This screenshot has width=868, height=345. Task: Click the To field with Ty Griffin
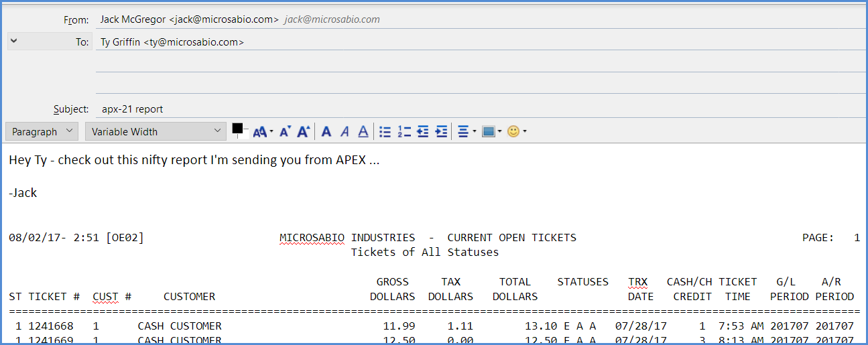click(x=469, y=42)
